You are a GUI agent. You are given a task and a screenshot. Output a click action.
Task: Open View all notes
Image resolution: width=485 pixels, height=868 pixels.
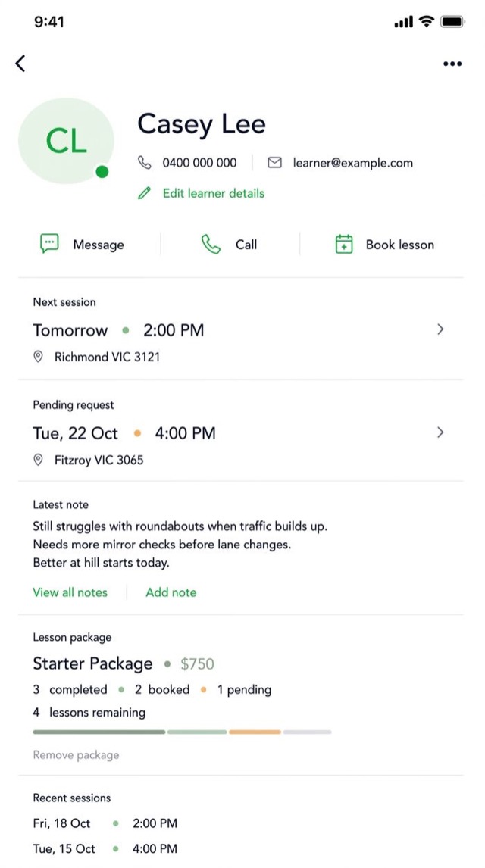(x=70, y=592)
